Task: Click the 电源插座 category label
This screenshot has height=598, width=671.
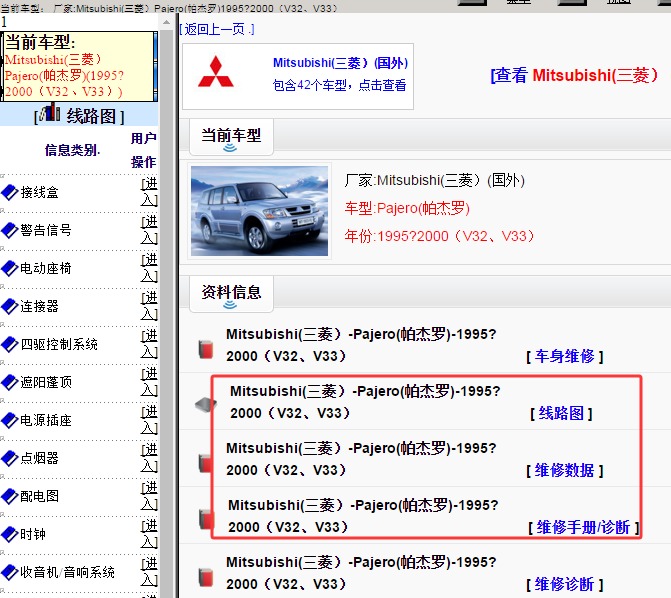Action: pyautogui.click(x=46, y=420)
